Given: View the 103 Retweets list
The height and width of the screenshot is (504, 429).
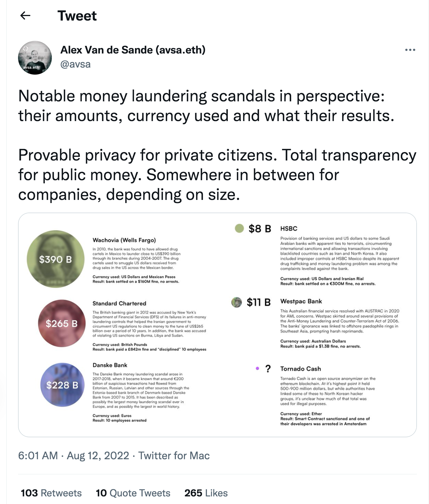Looking at the screenshot, I should [x=51, y=493].
